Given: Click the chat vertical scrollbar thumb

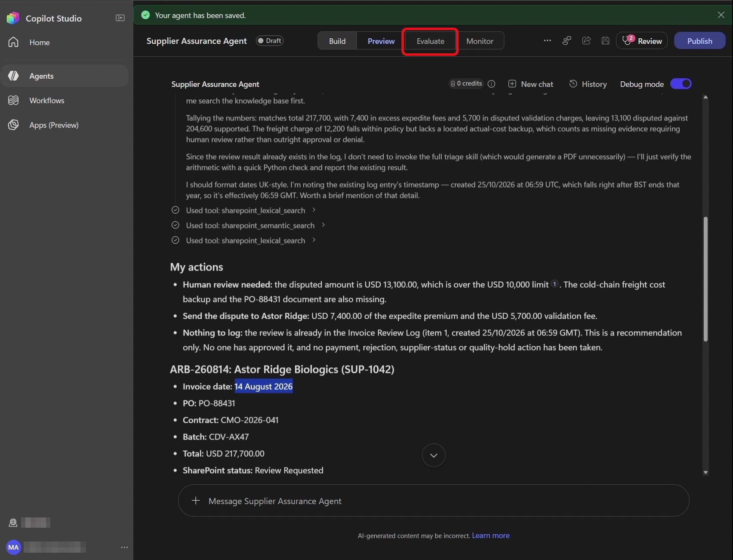Looking at the screenshot, I should click(x=705, y=279).
